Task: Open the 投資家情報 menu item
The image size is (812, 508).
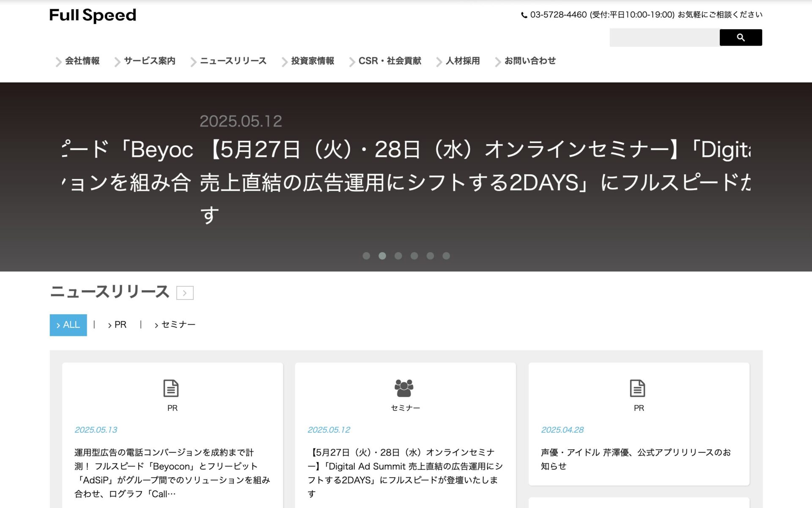Action: point(313,61)
